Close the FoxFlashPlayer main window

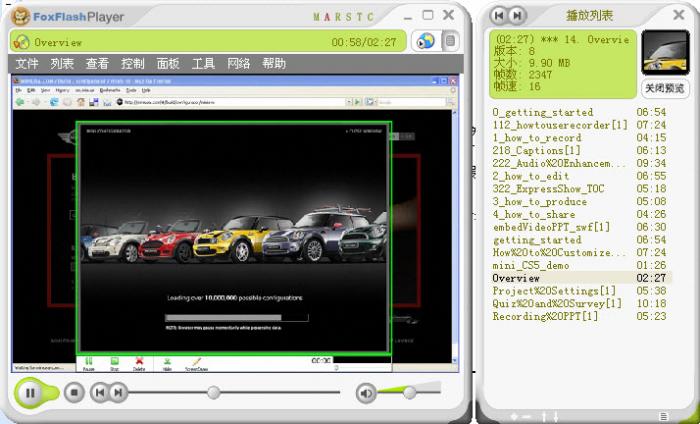pos(449,15)
